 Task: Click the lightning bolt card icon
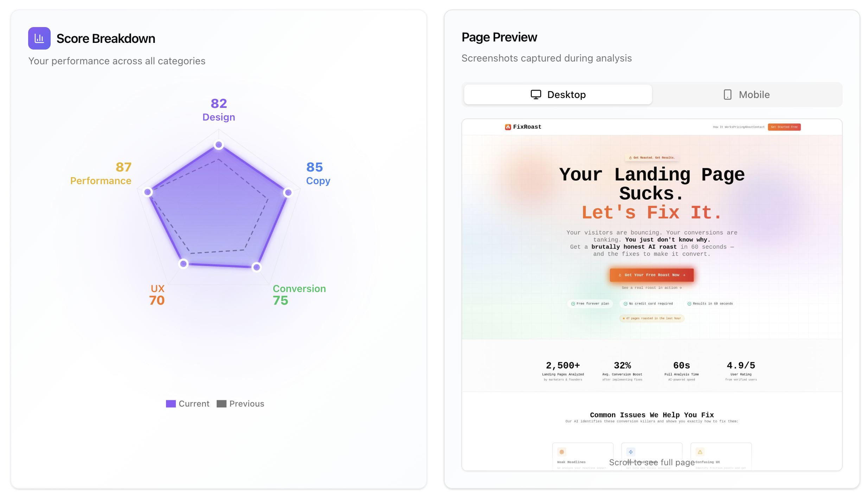(x=631, y=452)
